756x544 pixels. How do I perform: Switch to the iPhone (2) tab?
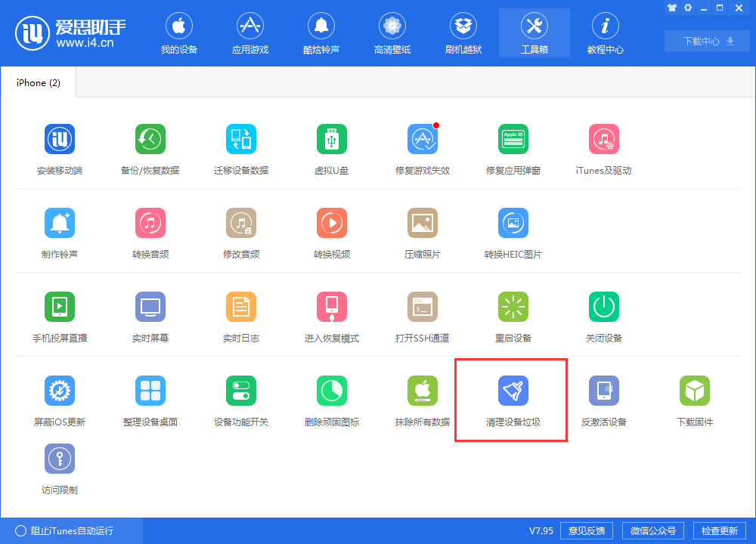pyautogui.click(x=38, y=82)
